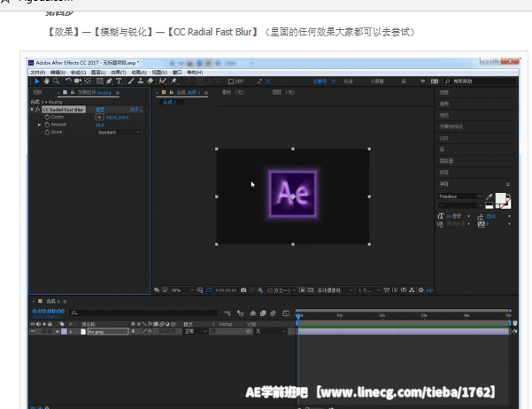
Task: Open the 合成(C) menu
Action: tap(78, 73)
